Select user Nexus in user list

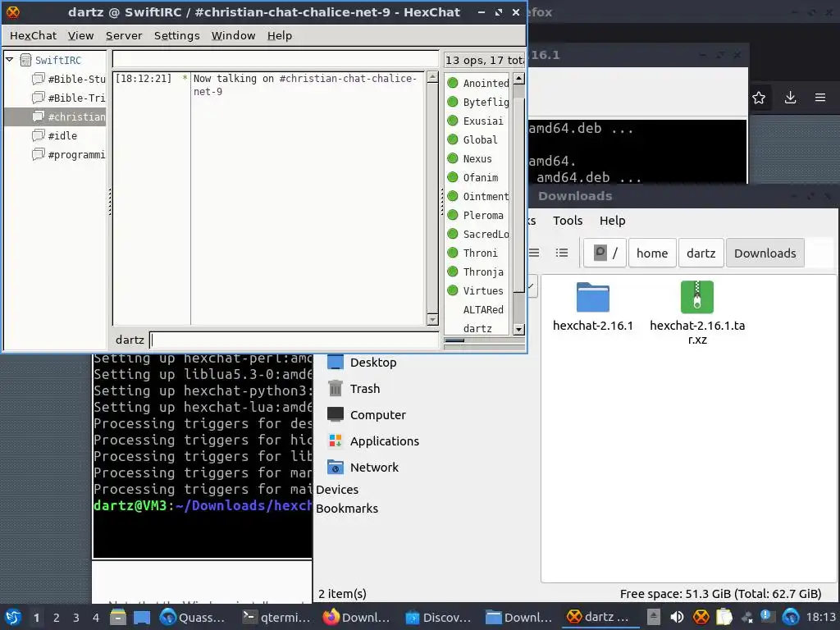(x=477, y=158)
